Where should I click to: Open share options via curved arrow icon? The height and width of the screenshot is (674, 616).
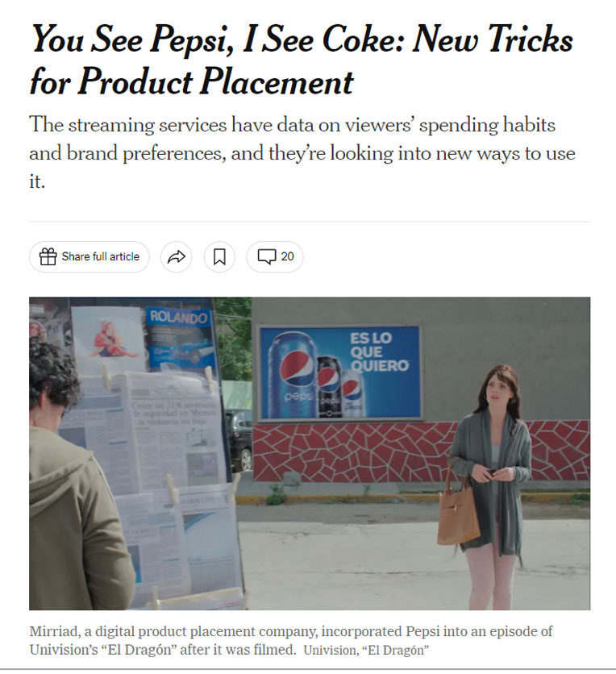click(x=177, y=256)
